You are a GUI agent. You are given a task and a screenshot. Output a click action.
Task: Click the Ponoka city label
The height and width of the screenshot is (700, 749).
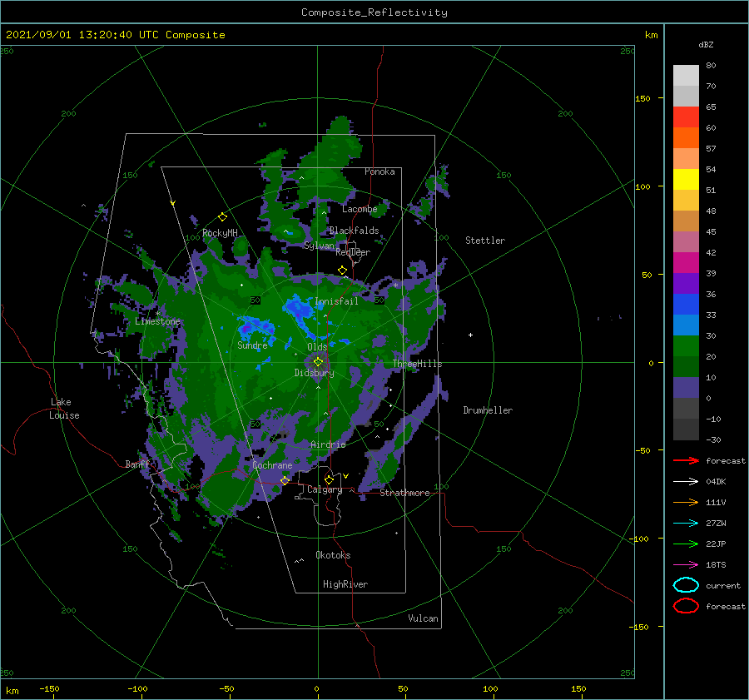click(x=379, y=171)
